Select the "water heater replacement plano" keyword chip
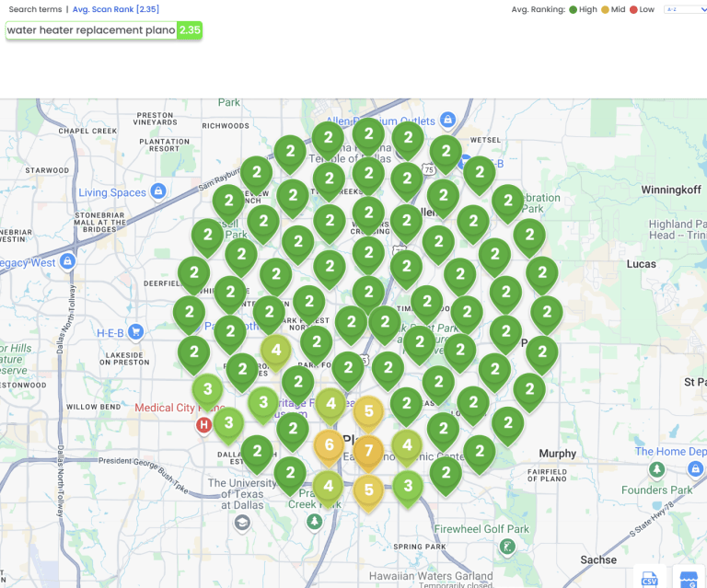 (91, 30)
